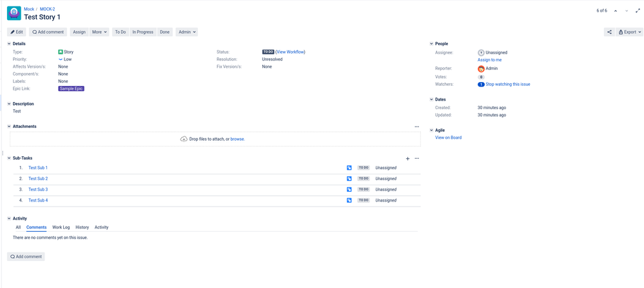Click the Mock project avatar icon
Viewport: 644px width, 288px height.
[14, 13]
